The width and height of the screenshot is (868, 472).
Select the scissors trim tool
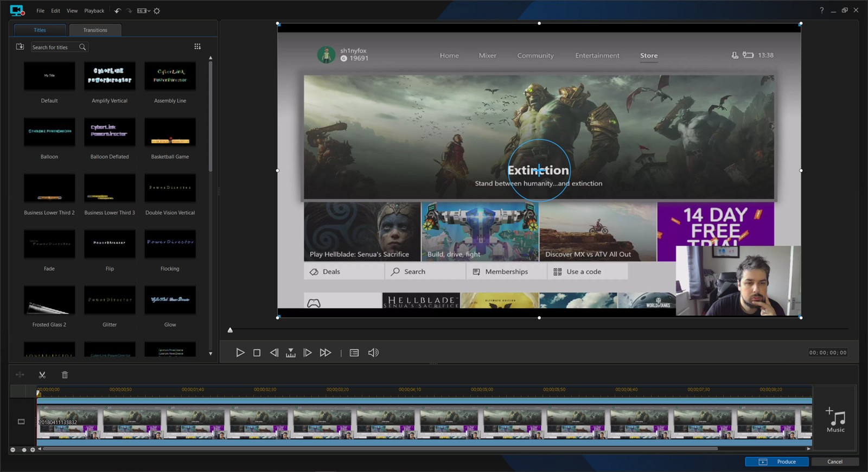(42, 375)
